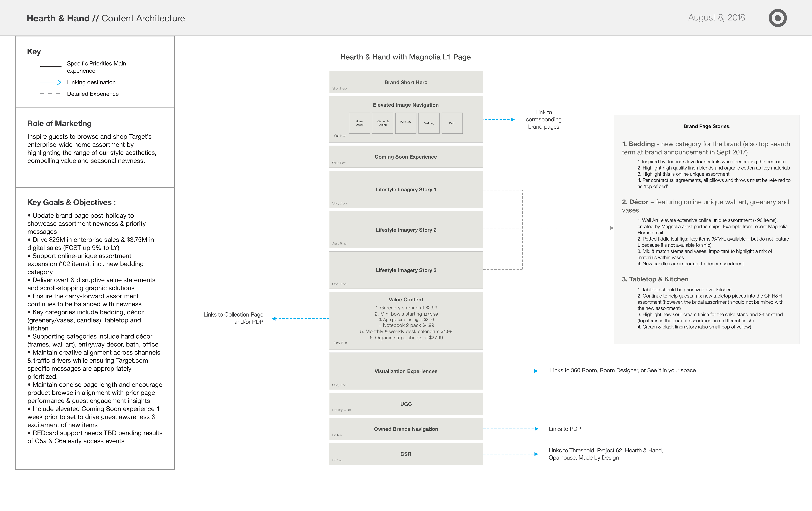Click 'Hearth & Hand with Magnolia L1 Page' title
Image resolution: width=812 pixels, height=511 pixels.
[x=405, y=57]
